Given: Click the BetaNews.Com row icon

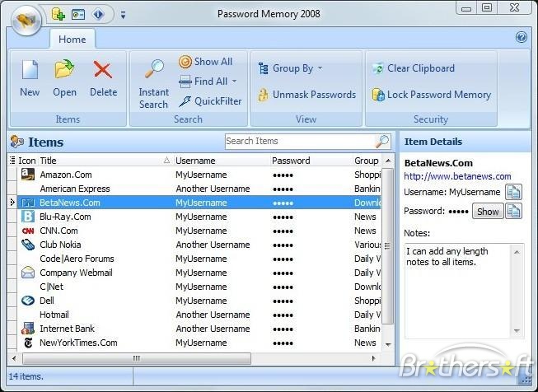Looking at the screenshot, I should pos(28,203).
